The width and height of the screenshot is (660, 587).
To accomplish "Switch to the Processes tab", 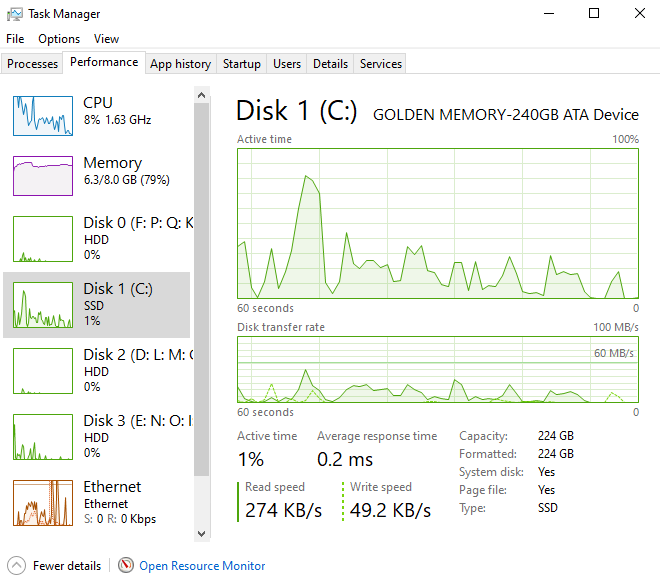I will (x=32, y=64).
